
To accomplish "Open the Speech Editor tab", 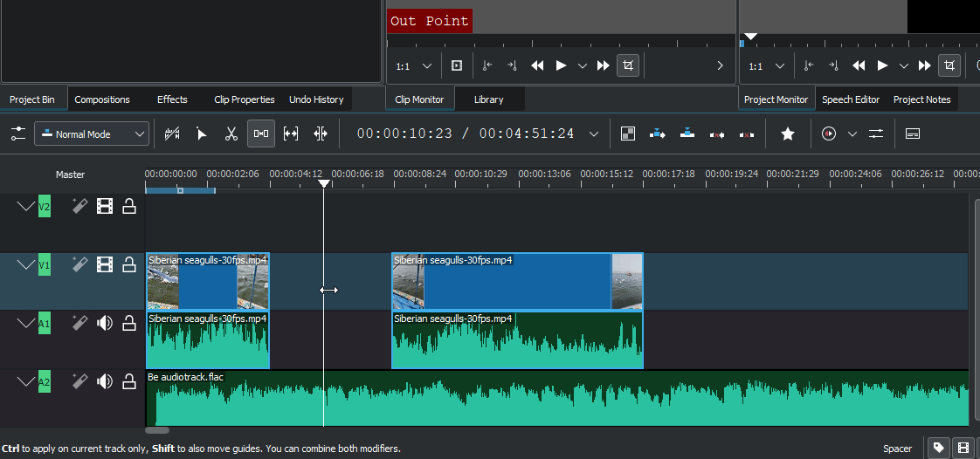I will pos(850,99).
